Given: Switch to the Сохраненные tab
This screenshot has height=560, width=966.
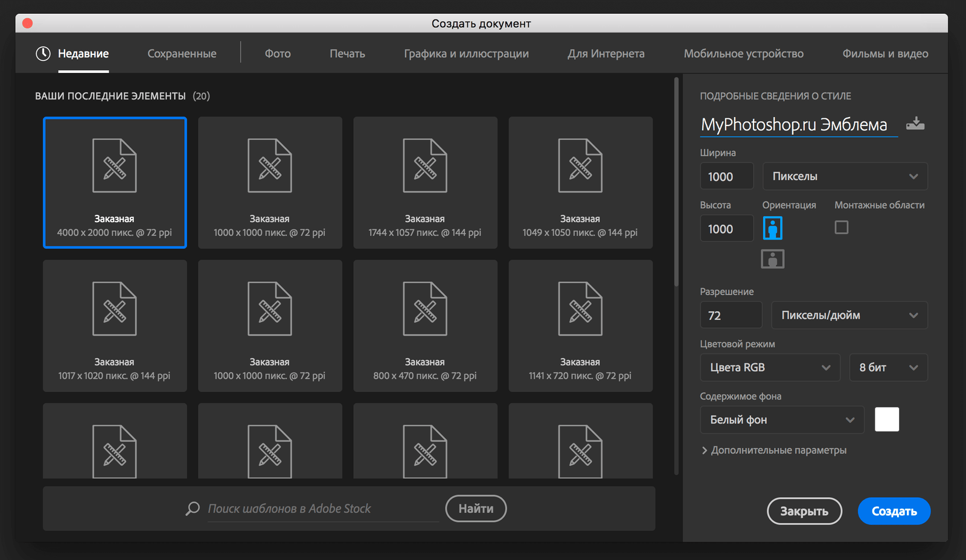Looking at the screenshot, I should tap(182, 54).
